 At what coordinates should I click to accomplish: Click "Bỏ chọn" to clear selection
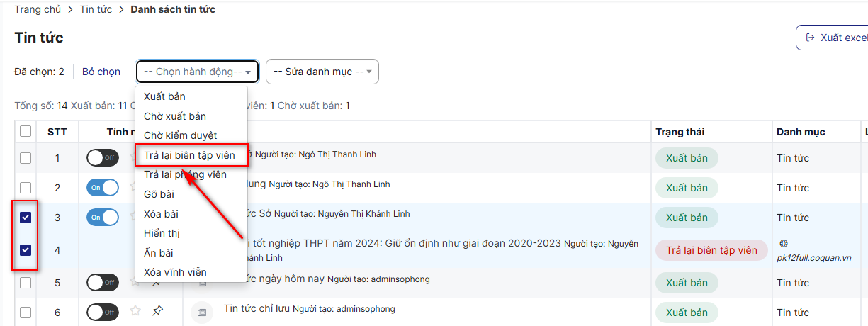[x=101, y=72]
